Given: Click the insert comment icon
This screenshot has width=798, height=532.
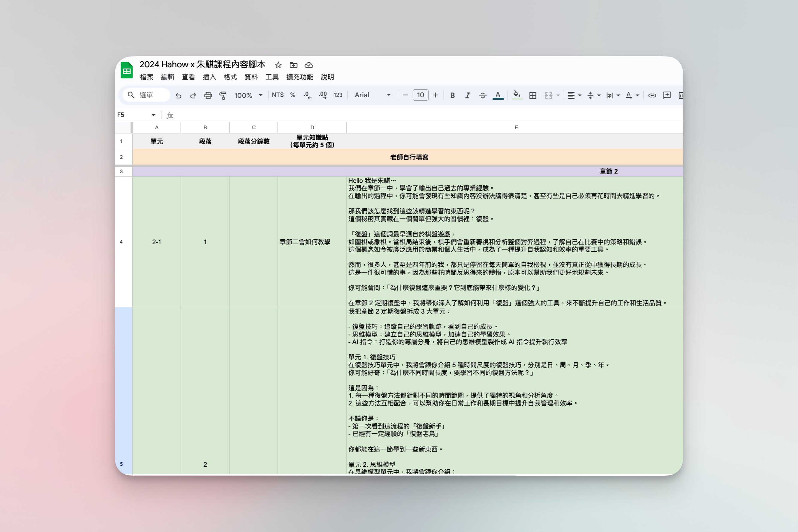Looking at the screenshot, I should [667, 95].
